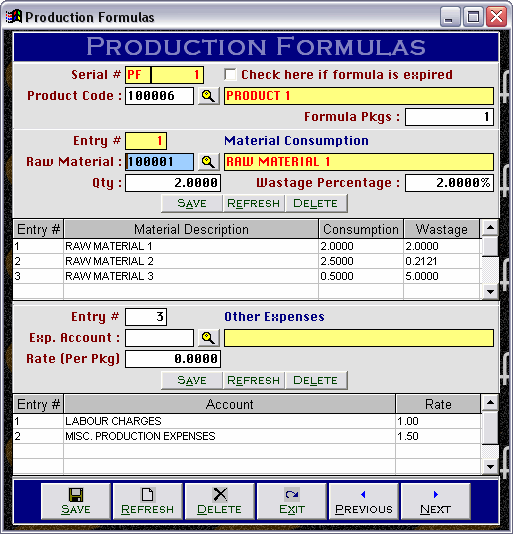Check the formula is expired checkbox
Screen dimensions: 513x534
(230, 75)
